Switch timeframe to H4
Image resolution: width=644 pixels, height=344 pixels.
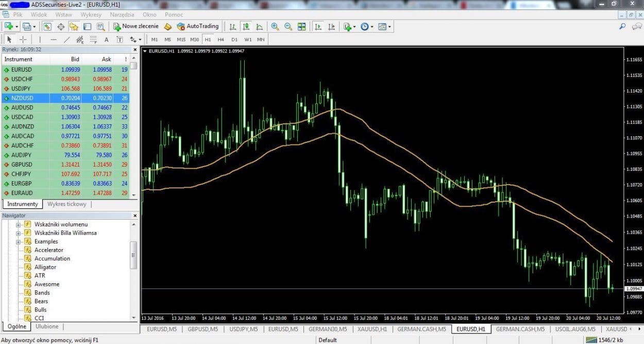[x=221, y=39]
